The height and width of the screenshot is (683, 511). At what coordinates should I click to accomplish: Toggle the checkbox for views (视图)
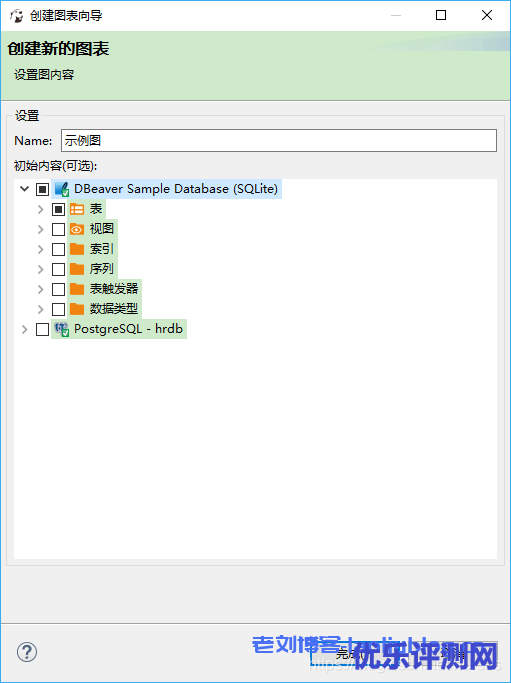[58, 230]
